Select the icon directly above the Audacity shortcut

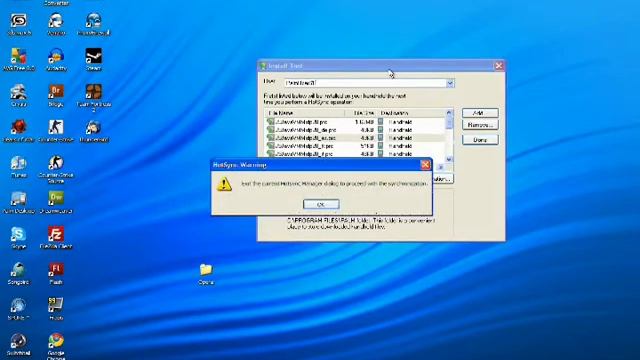(56, 24)
